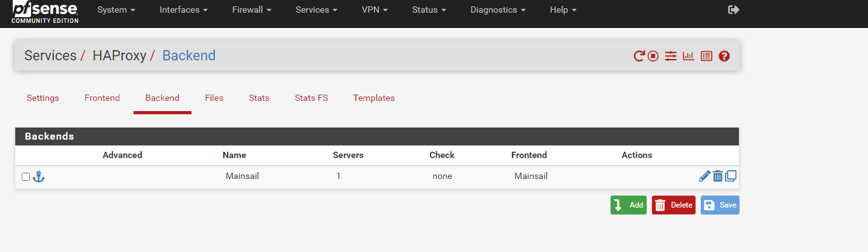
Task: Open the Services dropdown menu
Action: [317, 10]
